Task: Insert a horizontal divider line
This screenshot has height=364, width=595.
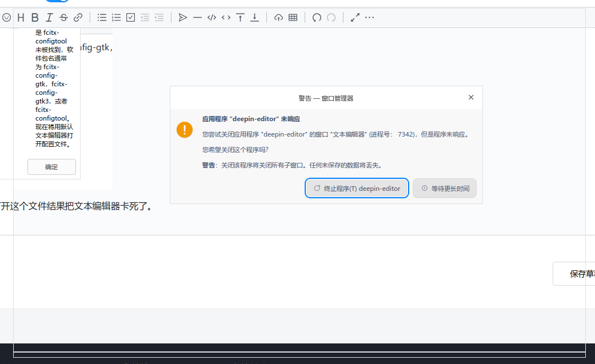Action: pos(197,18)
